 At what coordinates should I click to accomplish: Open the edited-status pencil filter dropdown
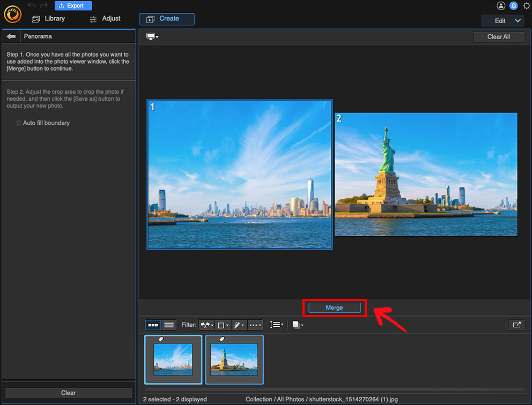[239, 325]
